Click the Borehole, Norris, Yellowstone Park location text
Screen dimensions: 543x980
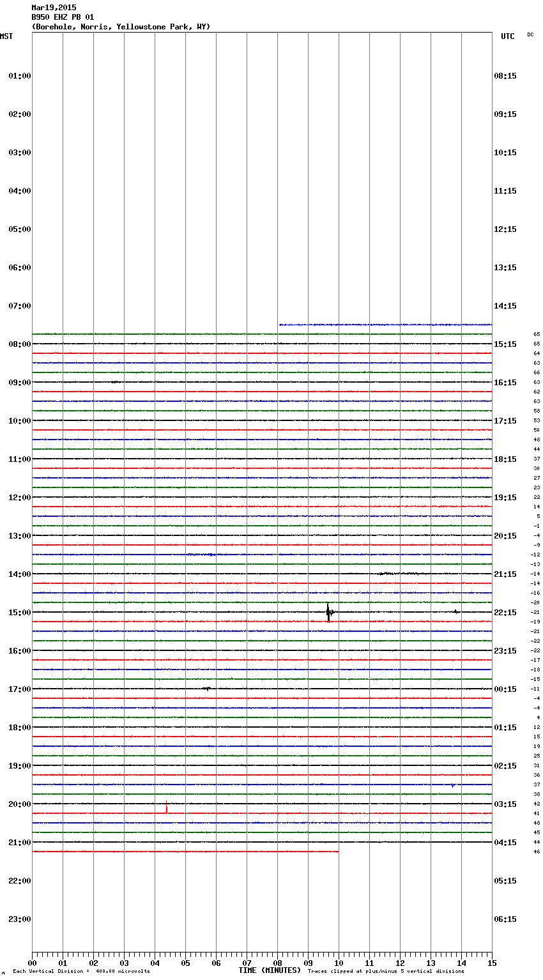[121, 27]
